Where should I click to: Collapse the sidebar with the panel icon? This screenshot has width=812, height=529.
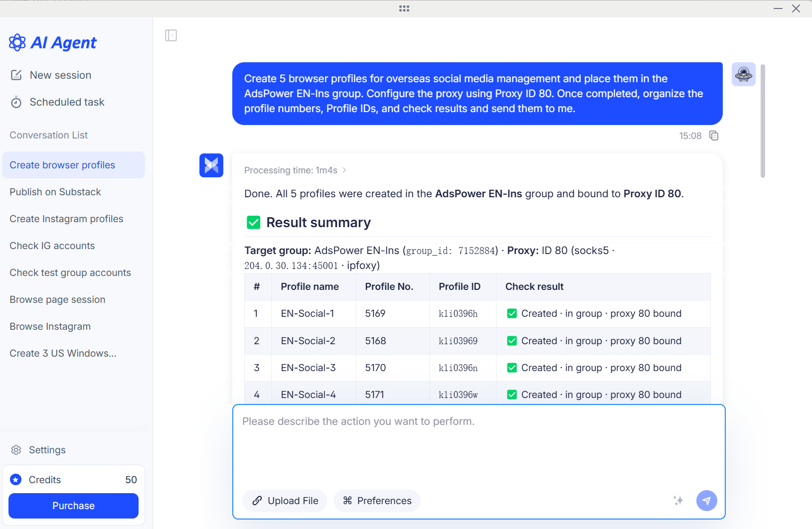tap(171, 35)
